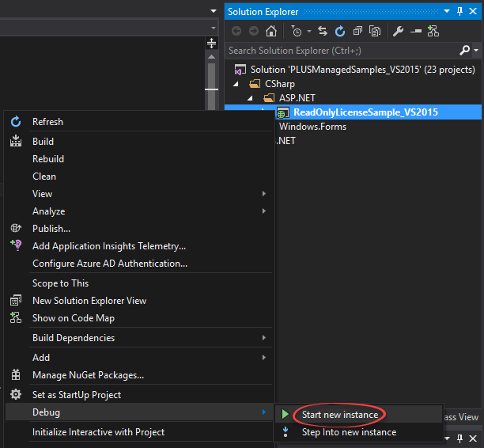Click the ReadOnlyLicenseSample_VS2015 web project icon
Screen dimensions: 484x448
(283, 112)
